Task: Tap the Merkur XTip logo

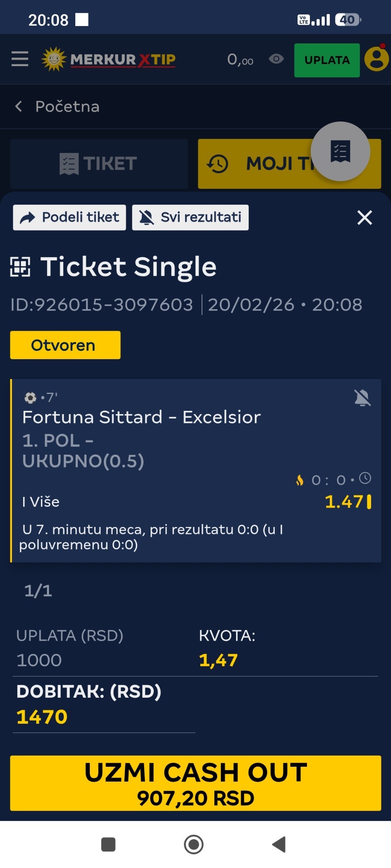Action: (x=109, y=60)
